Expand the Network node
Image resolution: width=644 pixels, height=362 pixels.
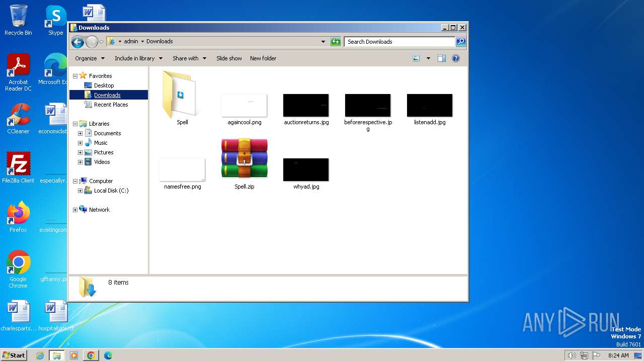pyautogui.click(x=75, y=210)
